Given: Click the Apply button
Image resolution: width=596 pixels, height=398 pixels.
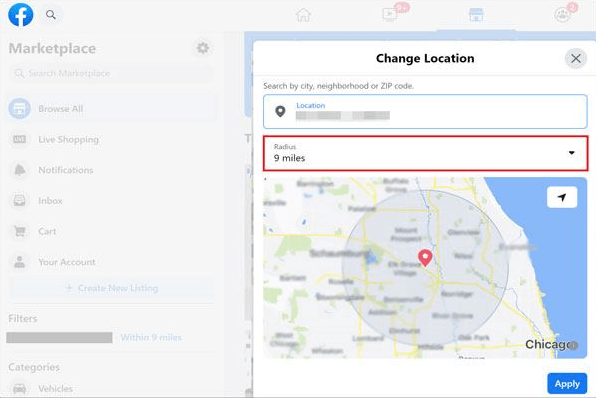Looking at the screenshot, I should pyautogui.click(x=567, y=384).
